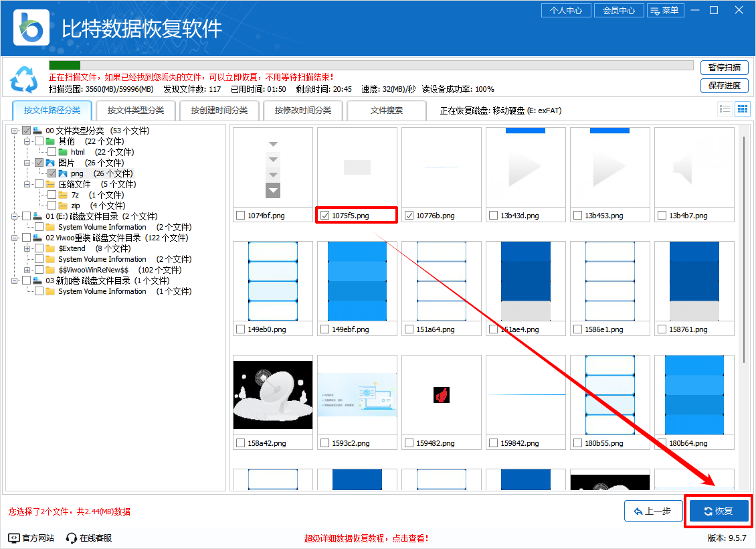Collapse the 其他 tree node

pyautogui.click(x=27, y=141)
